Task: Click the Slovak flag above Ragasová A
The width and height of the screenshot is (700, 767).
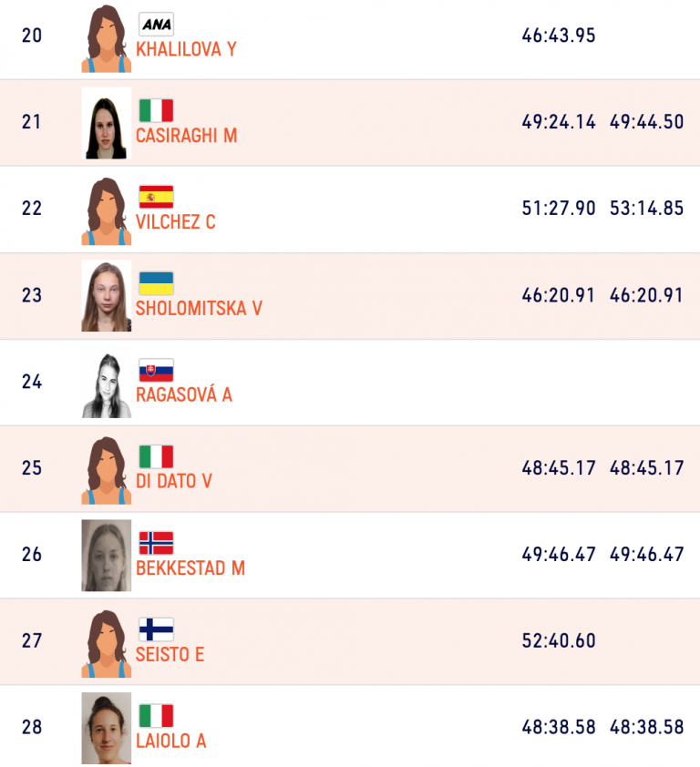Action: click(156, 370)
